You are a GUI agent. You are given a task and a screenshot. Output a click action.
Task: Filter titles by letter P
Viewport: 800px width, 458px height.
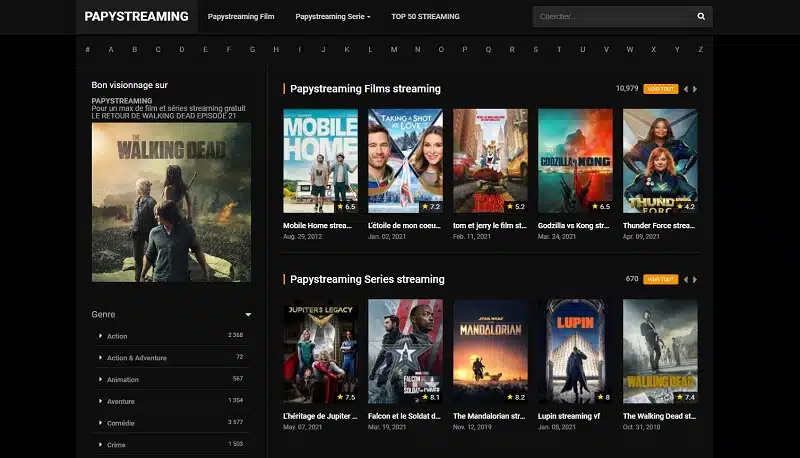pyautogui.click(x=465, y=49)
